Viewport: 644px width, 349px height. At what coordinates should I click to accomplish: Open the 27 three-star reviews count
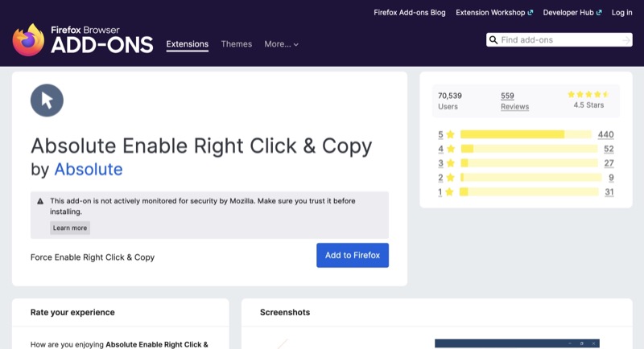point(609,163)
